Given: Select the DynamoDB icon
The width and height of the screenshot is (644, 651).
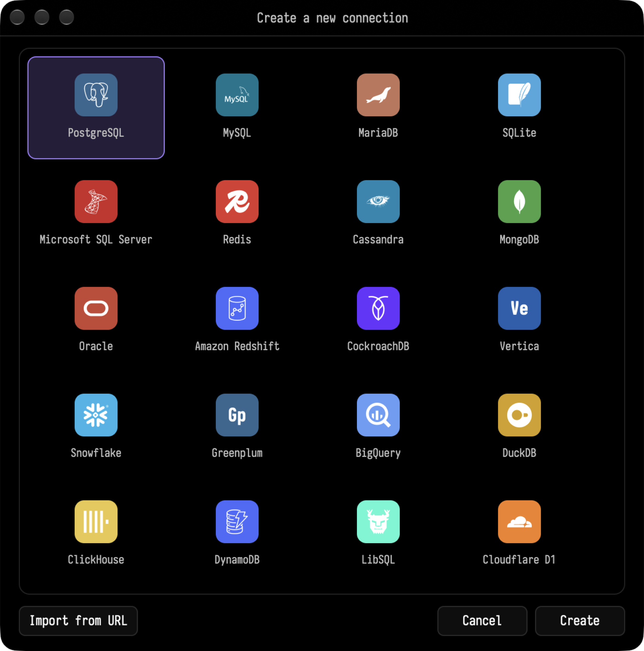Looking at the screenshot, I should tap(237, 521).
